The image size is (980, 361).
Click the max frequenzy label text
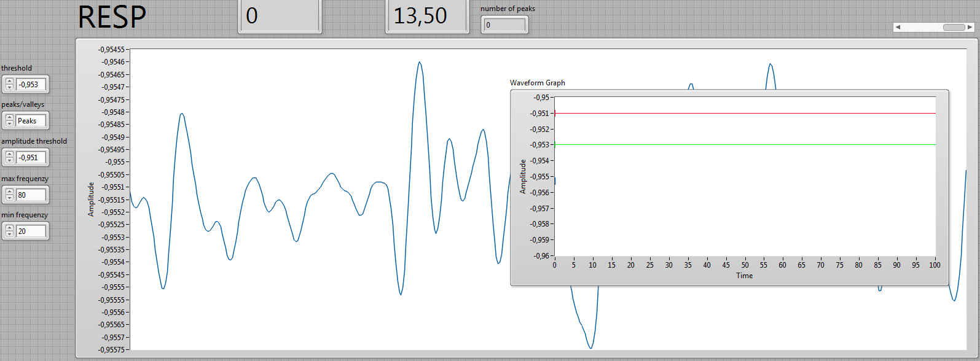pos(25,179)
